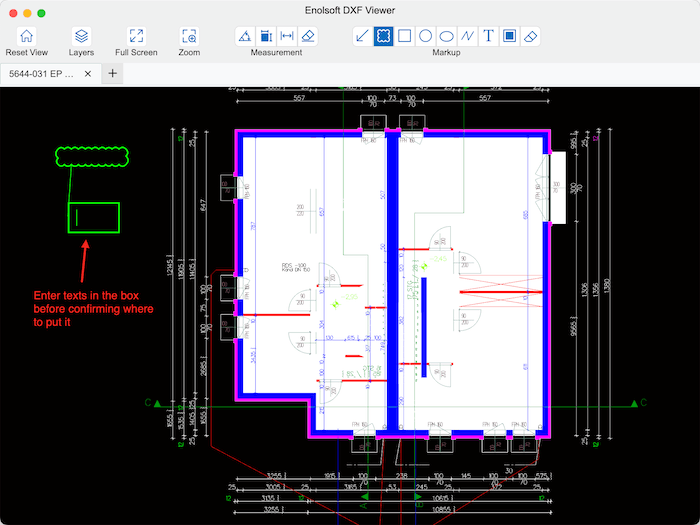The image size is (700, 525).
Task: Pick the ellipse markup tool
Action: tap(446, 36)
